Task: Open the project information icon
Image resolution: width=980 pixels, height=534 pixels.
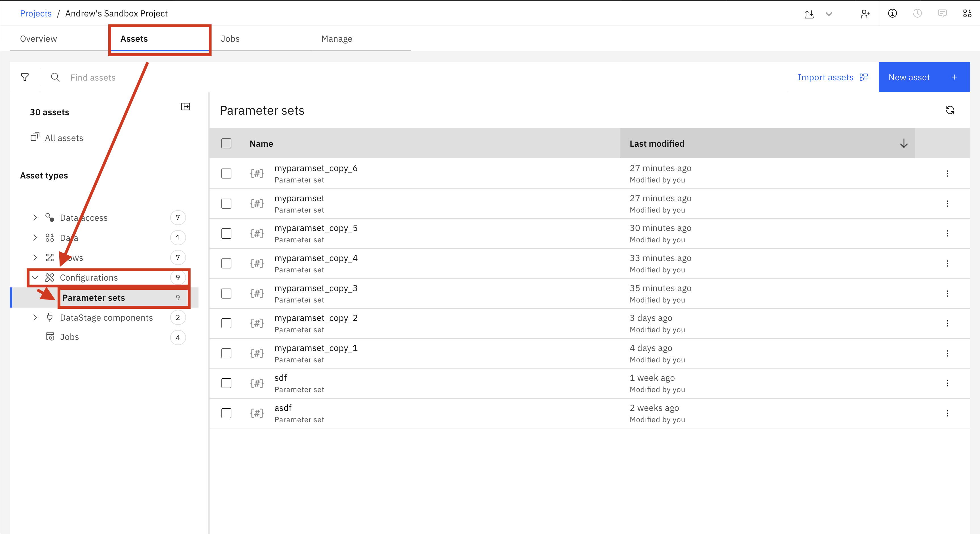Action: 892,14
